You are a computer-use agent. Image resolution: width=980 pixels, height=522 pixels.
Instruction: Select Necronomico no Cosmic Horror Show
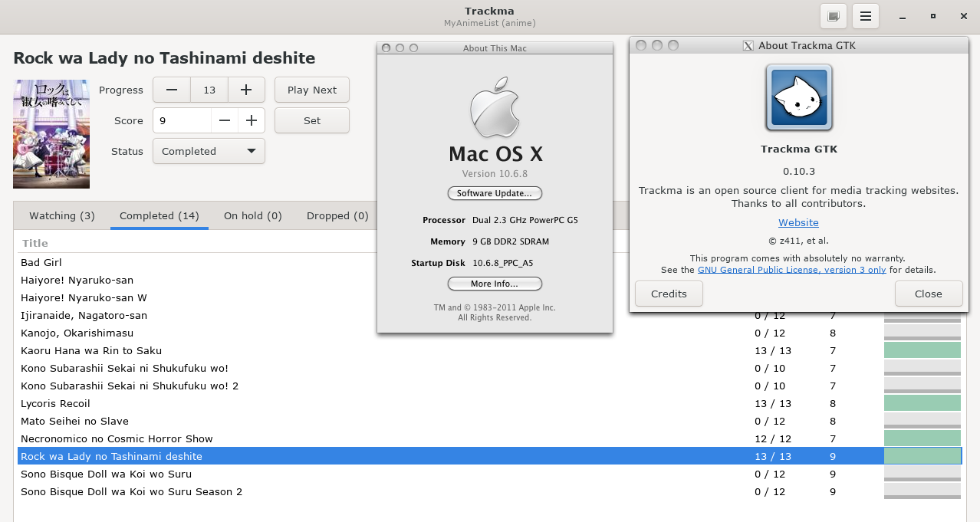point(489,438)
